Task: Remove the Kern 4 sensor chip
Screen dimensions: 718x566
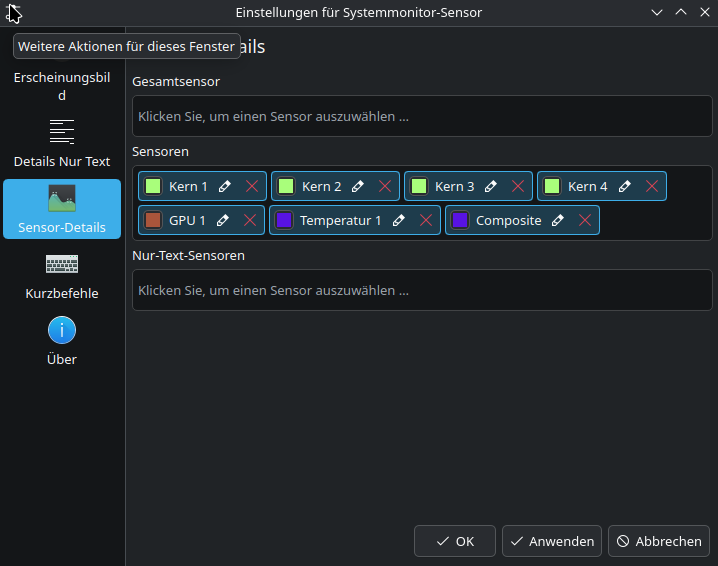Action: [x=652, y=186]
